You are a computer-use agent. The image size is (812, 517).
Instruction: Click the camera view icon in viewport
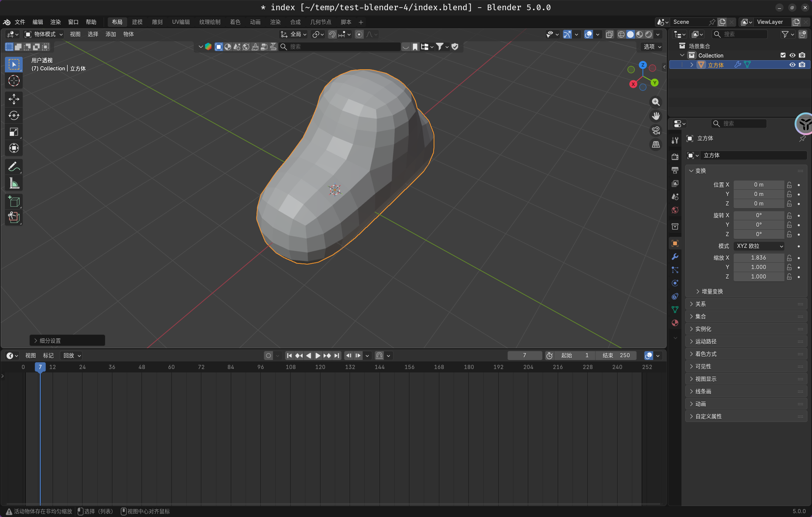click(x=656, y=131)
